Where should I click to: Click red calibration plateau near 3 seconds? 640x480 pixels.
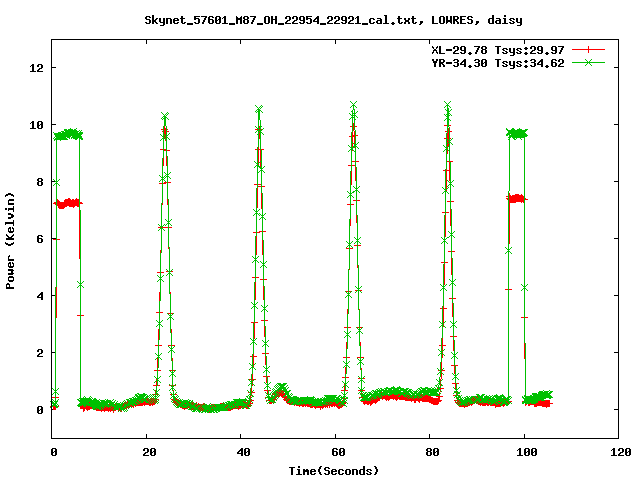pos(68,203)
